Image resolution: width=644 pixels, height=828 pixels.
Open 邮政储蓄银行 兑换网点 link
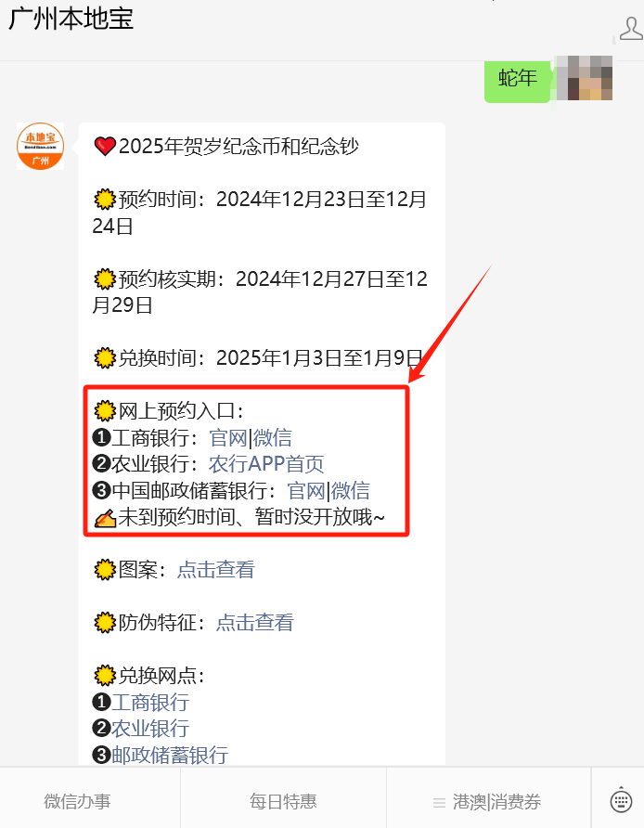tap(170, 755)
